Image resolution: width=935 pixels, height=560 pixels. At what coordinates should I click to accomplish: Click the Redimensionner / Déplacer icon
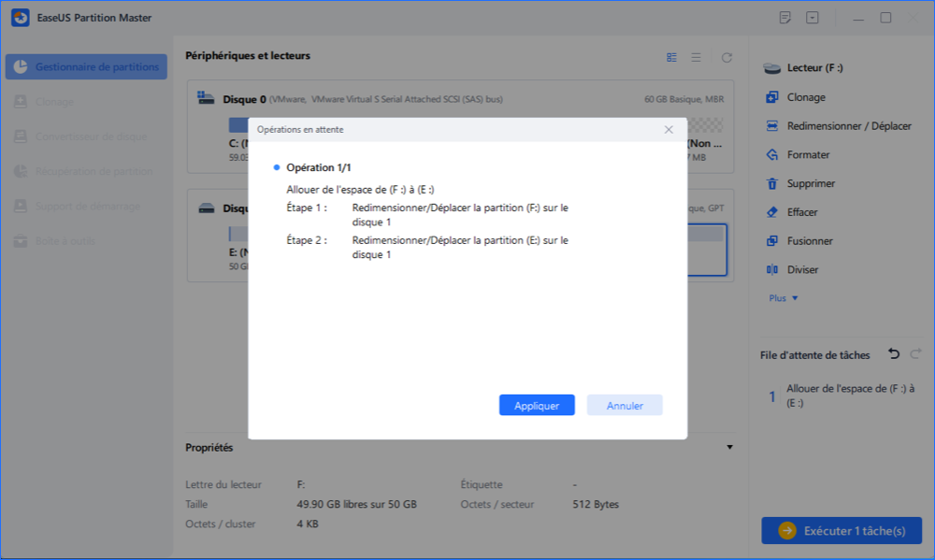772,126
